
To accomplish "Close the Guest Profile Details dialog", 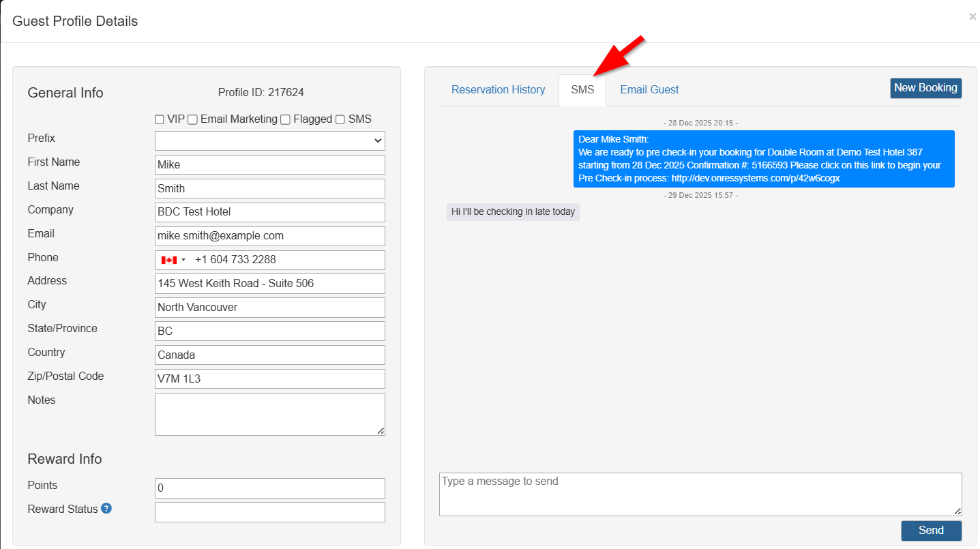I will pos(972,17).
